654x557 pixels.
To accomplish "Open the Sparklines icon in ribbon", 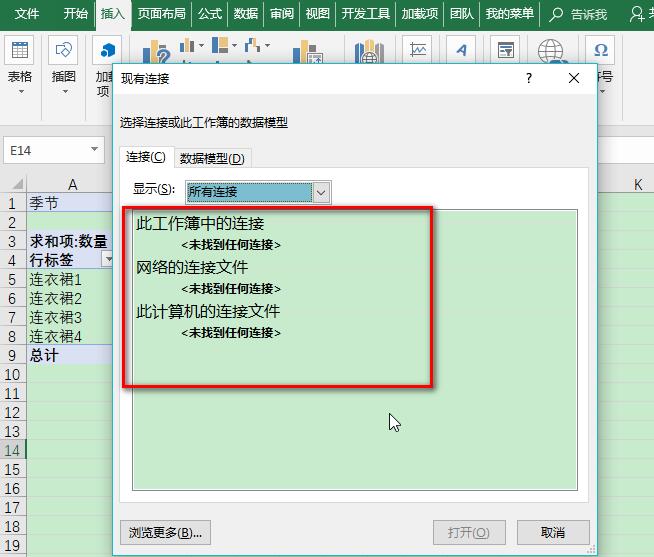I will (x=417, y=50).
